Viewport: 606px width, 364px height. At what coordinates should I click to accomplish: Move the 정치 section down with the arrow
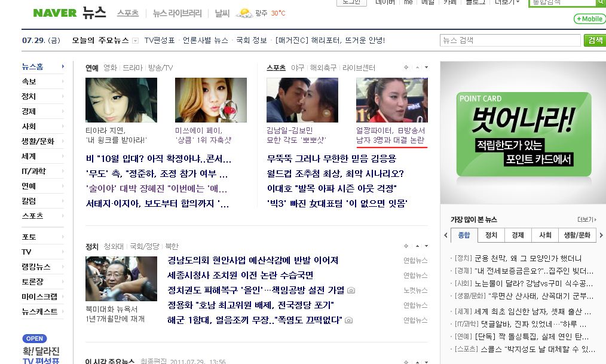426,246
